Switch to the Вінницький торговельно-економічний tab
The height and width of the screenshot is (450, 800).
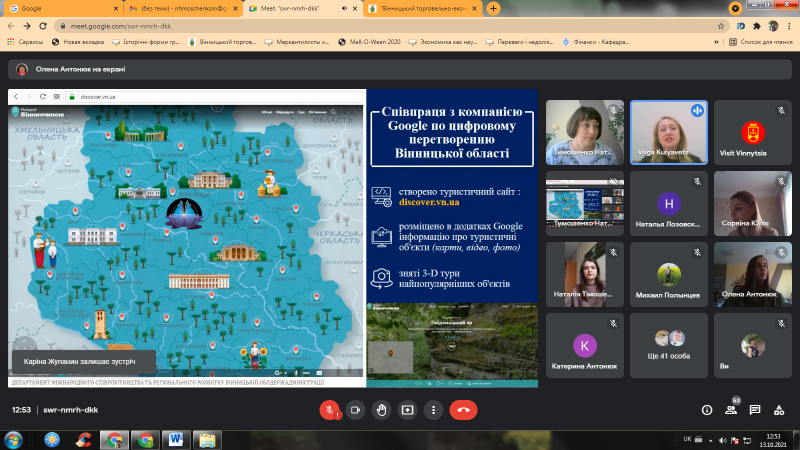click(422, 9)
